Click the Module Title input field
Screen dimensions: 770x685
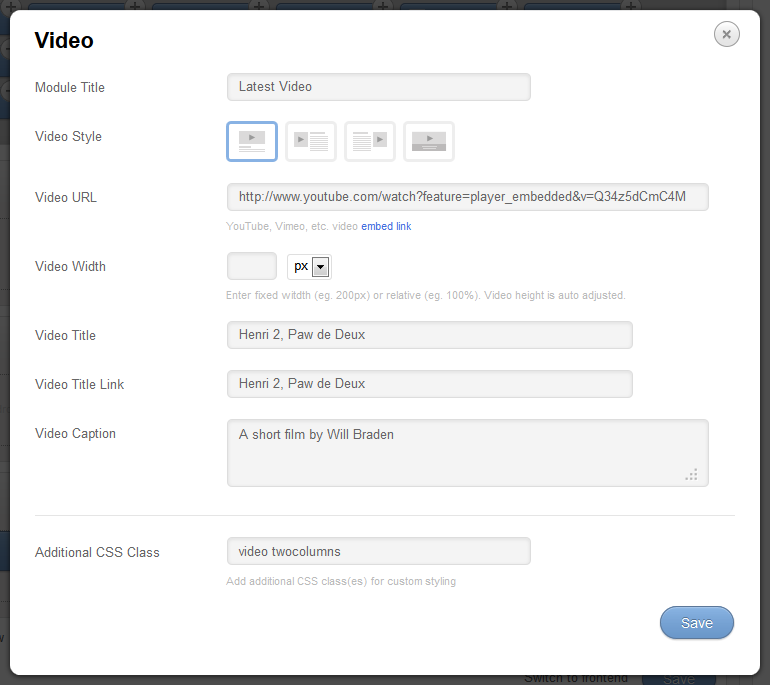(379, 87)
